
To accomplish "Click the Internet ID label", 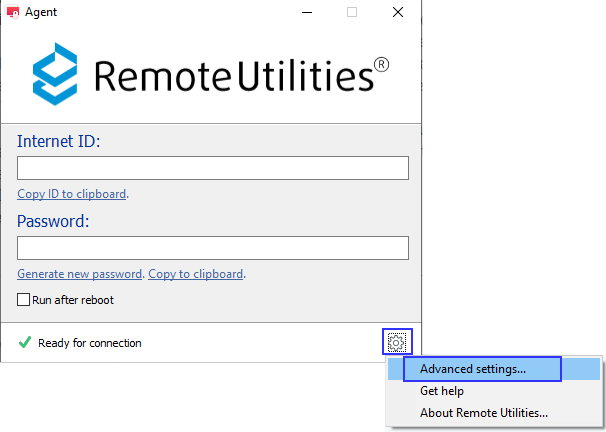I will click(59, 141).
